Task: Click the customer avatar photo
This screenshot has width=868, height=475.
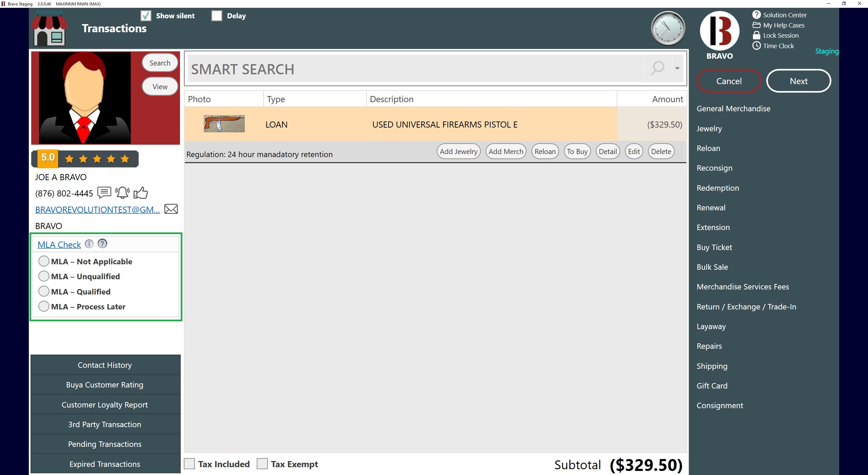Action: [x=85, y=98]
